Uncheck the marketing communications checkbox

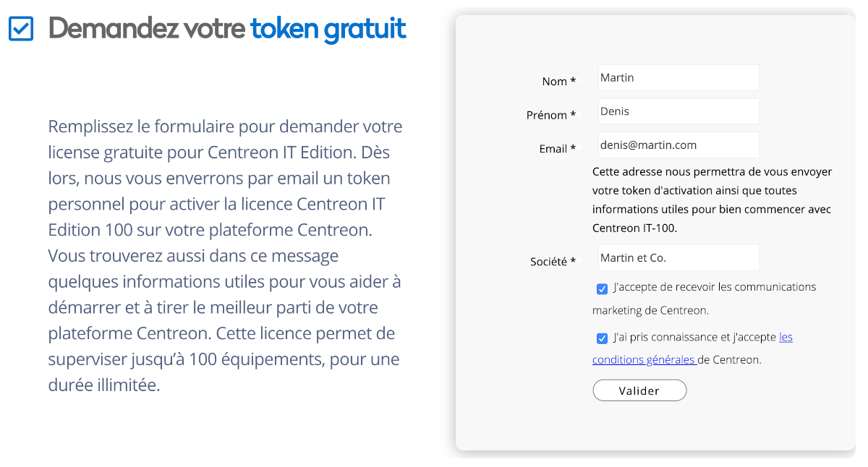(x=602, y=288)
